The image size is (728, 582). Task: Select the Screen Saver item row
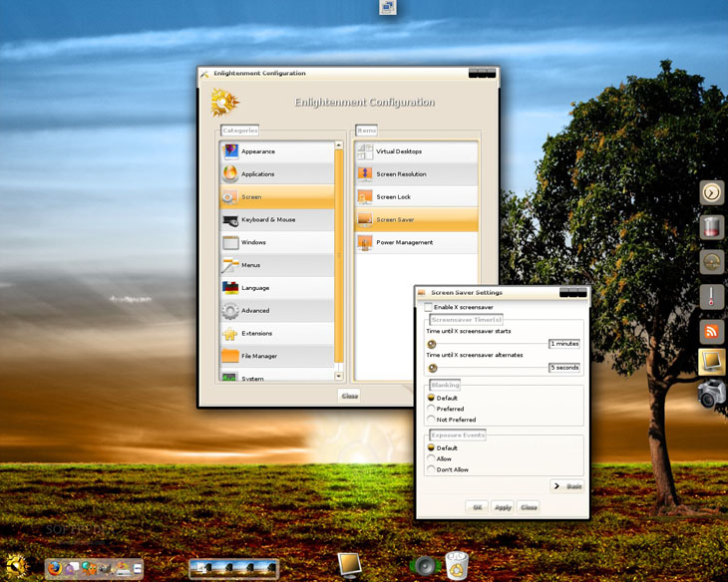point(417,219)
